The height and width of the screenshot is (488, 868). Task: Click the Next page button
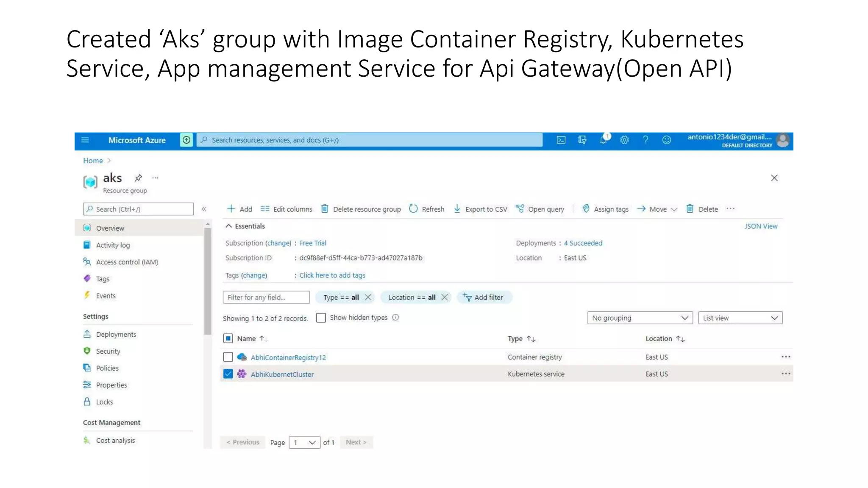tap(356, 442)
